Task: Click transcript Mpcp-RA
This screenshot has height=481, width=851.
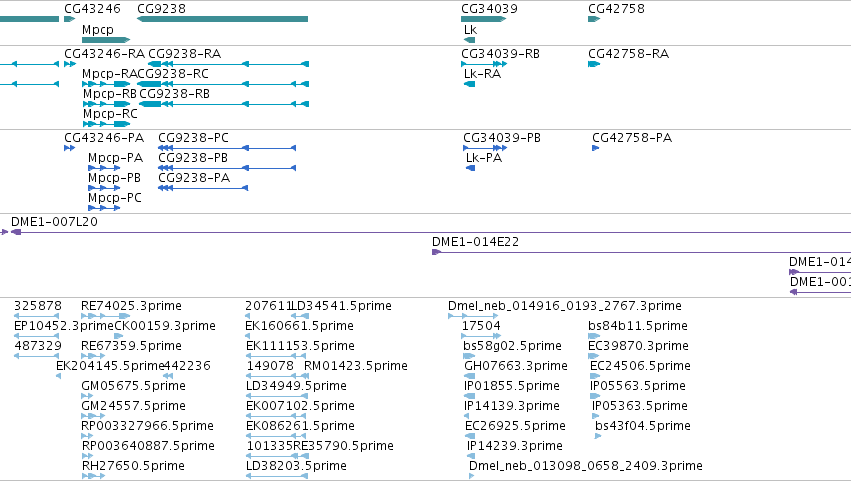Action: coord(110,74)
